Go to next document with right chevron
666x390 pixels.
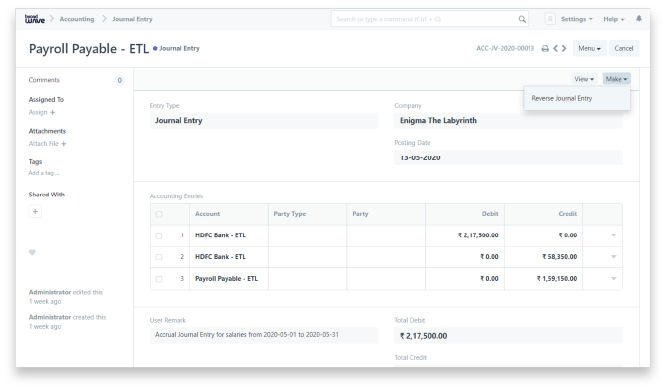point(564,48)
